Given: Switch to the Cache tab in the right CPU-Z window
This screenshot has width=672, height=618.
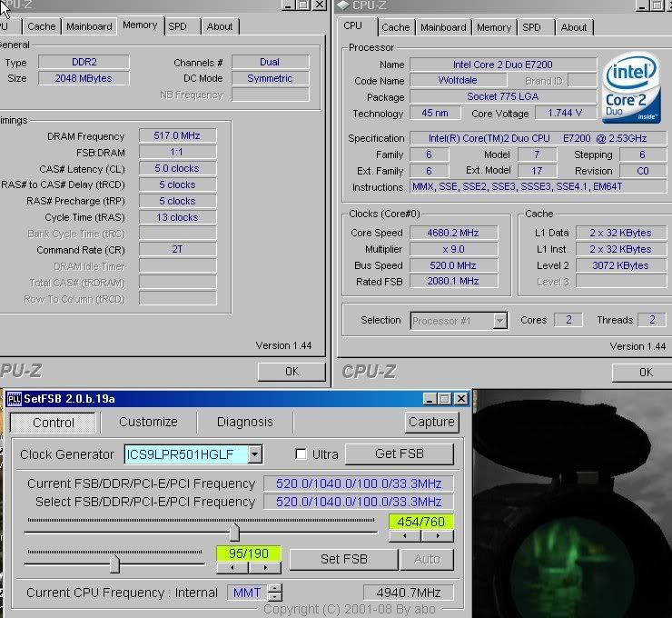Looking at the screenshot, I should point(395,27).
